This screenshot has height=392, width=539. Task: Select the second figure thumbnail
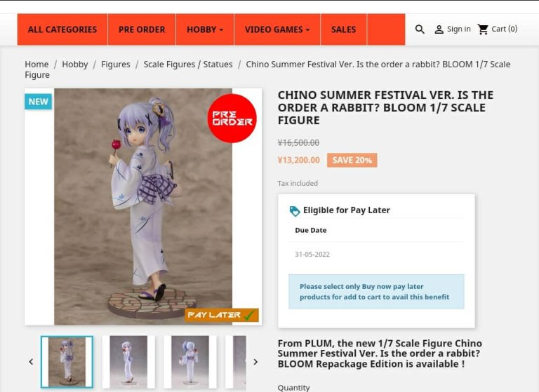pyautogui.click(x=128, y=362)
